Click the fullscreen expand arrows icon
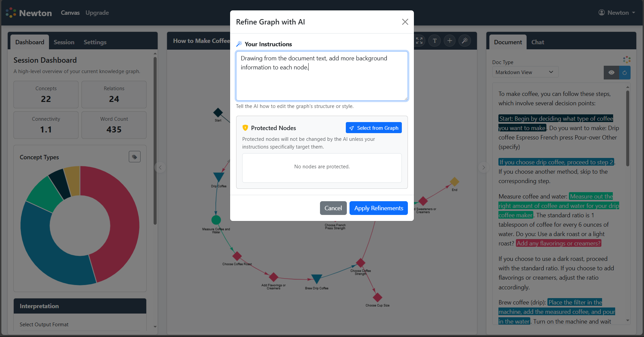 click(x=419, y=41)
